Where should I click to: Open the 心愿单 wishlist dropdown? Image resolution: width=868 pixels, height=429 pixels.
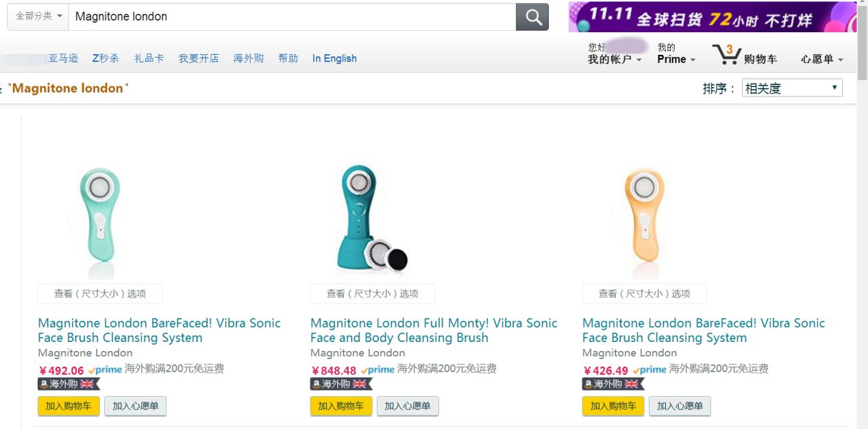click(x=821, y=60)
